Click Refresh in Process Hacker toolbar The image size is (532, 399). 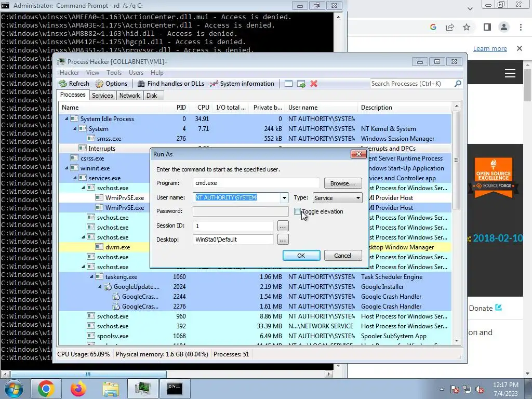pos(74,84)
